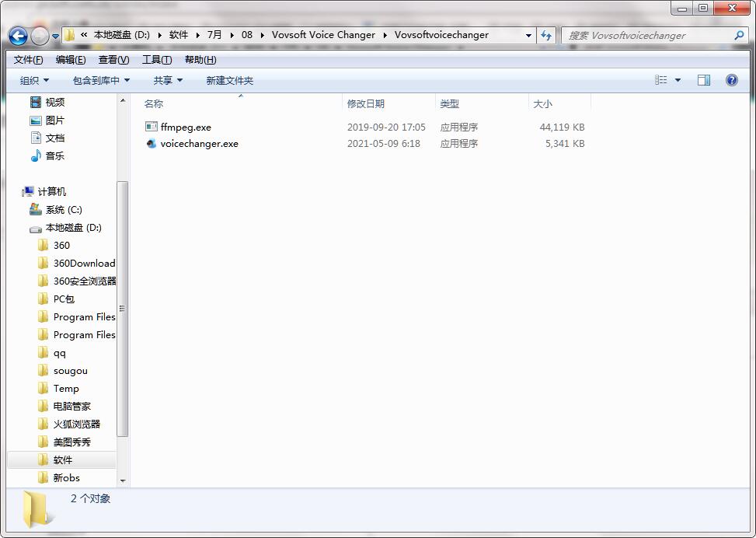Viewport: 756px width, 538px height.
Task: Open the view options dropdown arrow
Action: pos(678,80)
